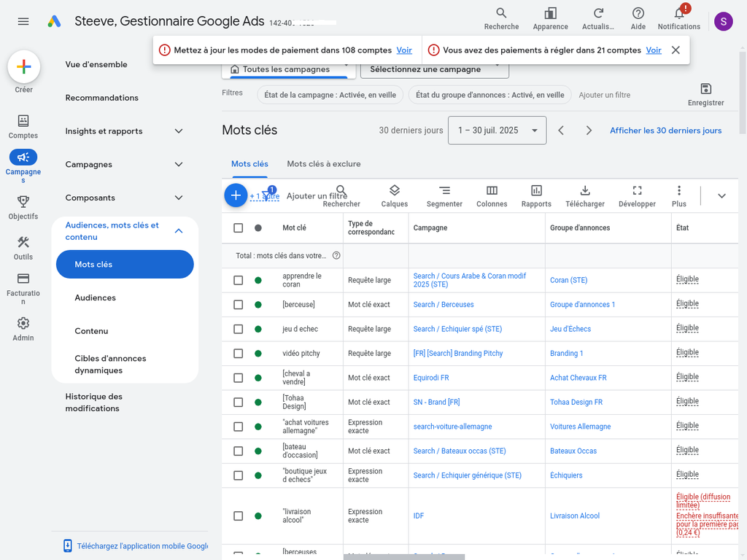Open Recommandations in the menu

[x=102, y=98]
